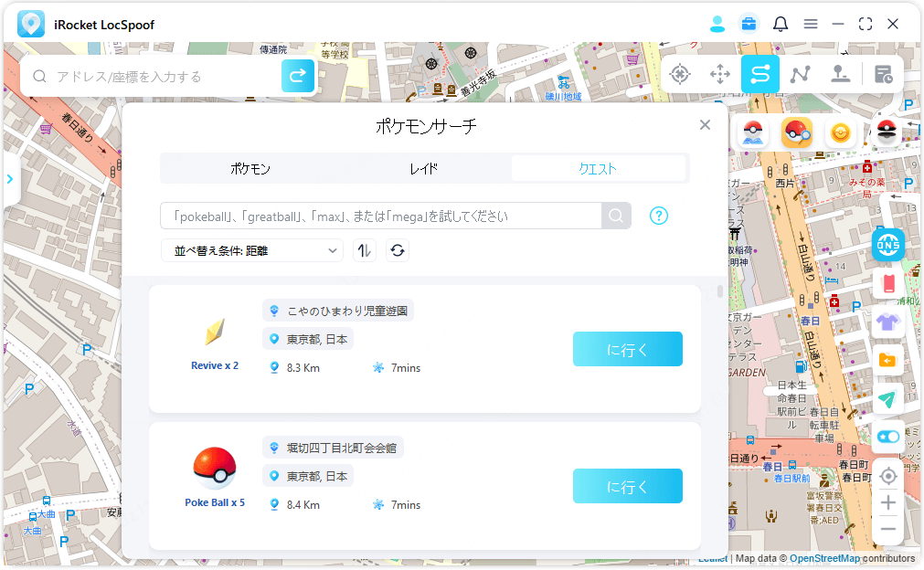924x570 pixels.
Task: Select the two-spot route mode
Action: click(x=760, y=74)
